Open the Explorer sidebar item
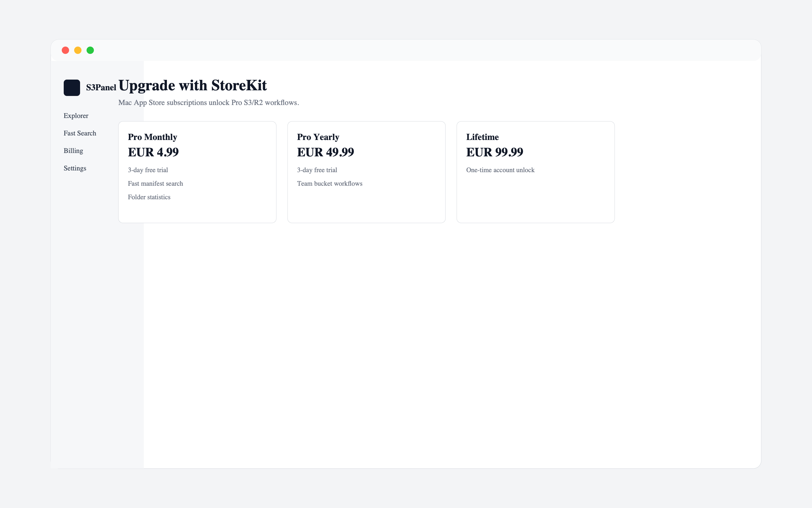 coord(76,116)
